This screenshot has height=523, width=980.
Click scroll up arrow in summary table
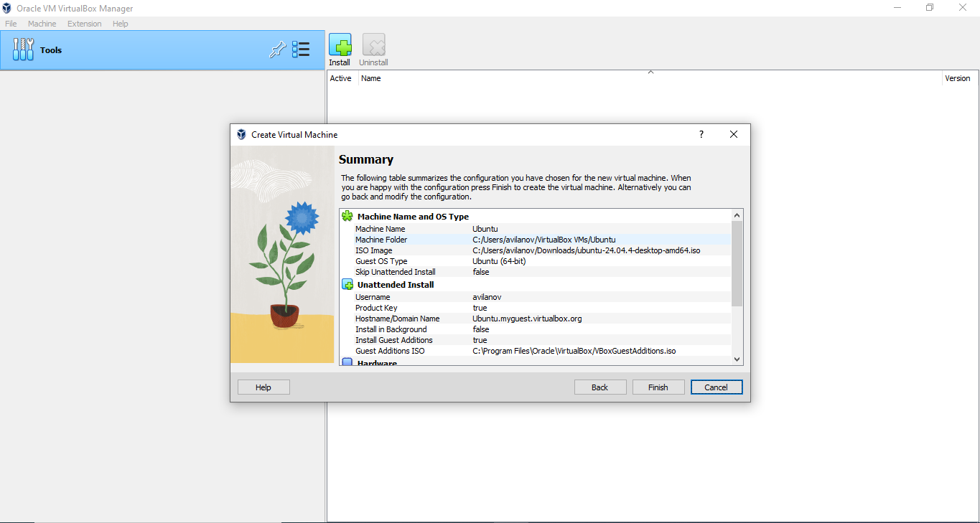[x=737, y=215]
